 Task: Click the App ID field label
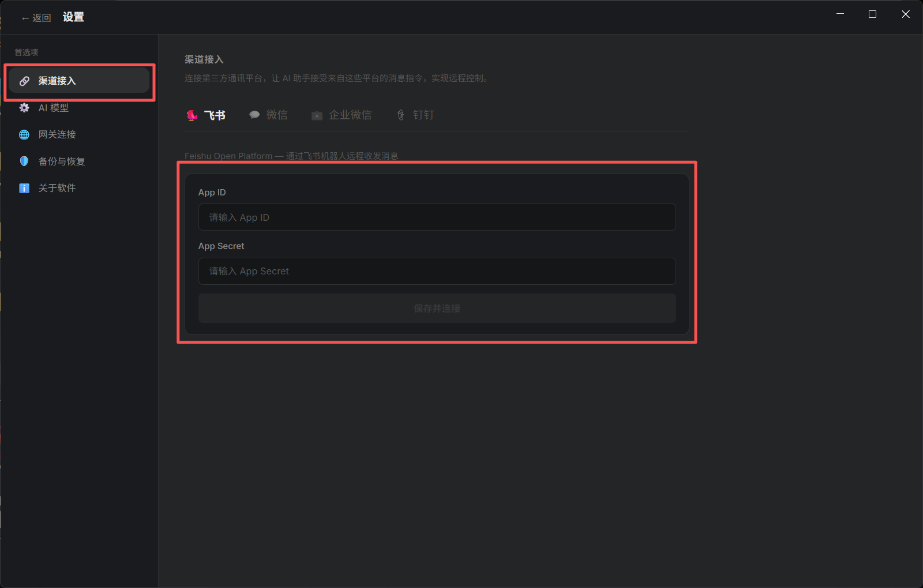tap(212, 193)
